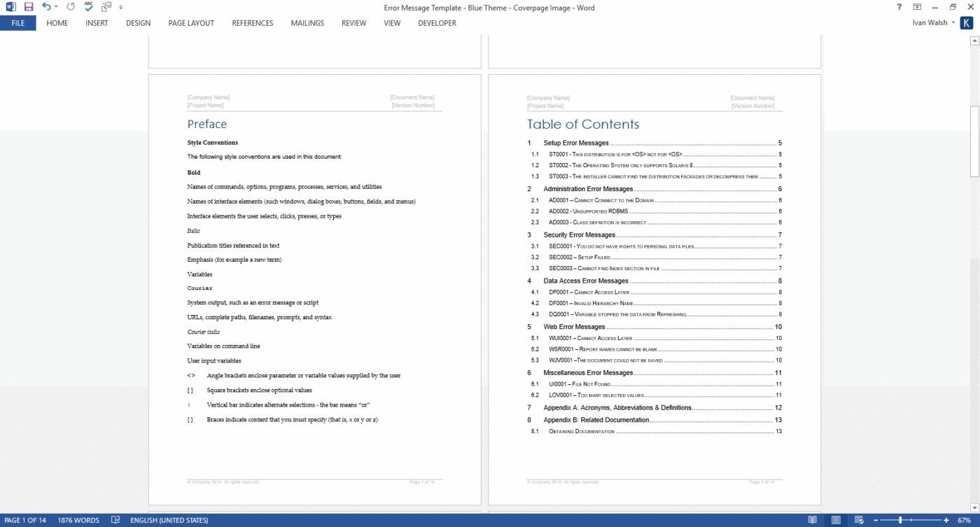The height and width of the screenshot is (527, 980).
Task: Save the document using the Save icon
Action: [28, 7]
